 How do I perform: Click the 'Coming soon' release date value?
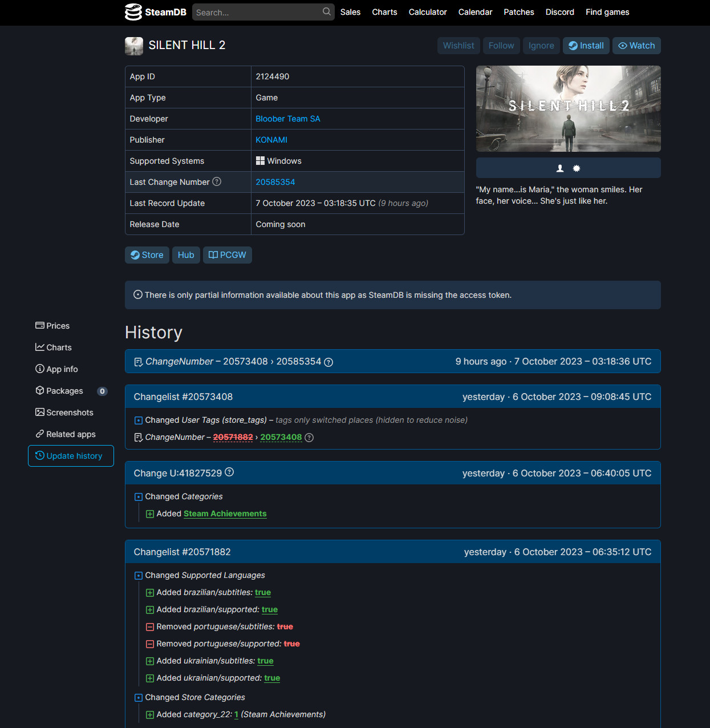pyautogui.click(x=281, y=224)
